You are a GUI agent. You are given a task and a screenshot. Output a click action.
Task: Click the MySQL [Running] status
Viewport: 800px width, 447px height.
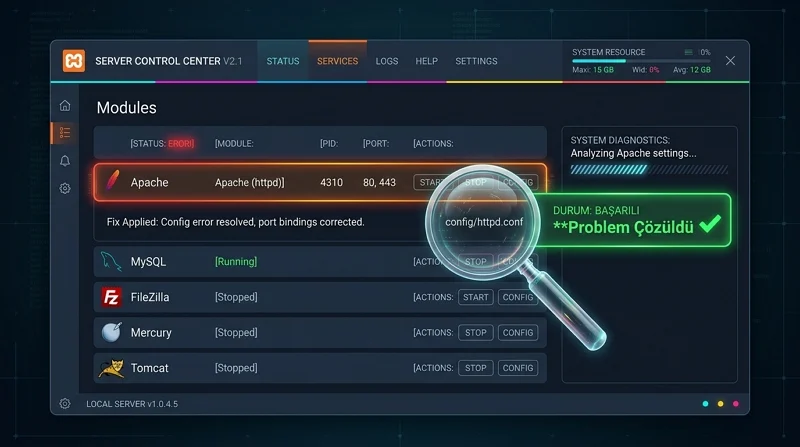point(236,262)
